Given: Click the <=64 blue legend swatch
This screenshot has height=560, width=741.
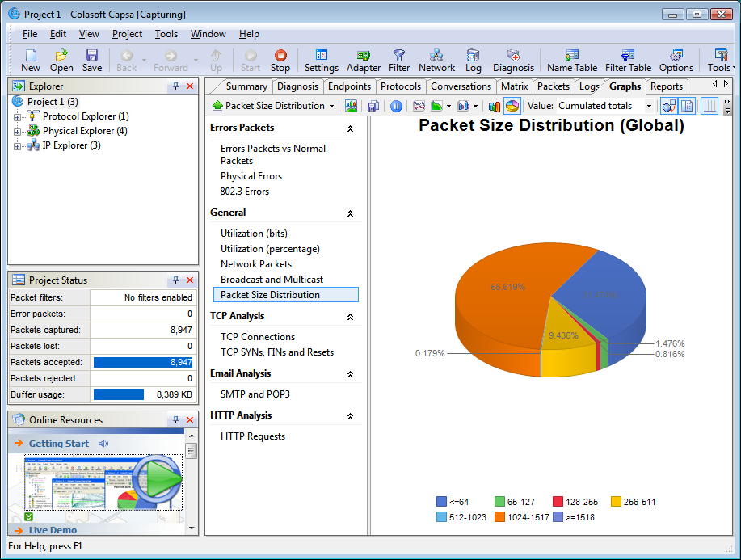Looking at the screenshot, I should [x=441, y=501].
